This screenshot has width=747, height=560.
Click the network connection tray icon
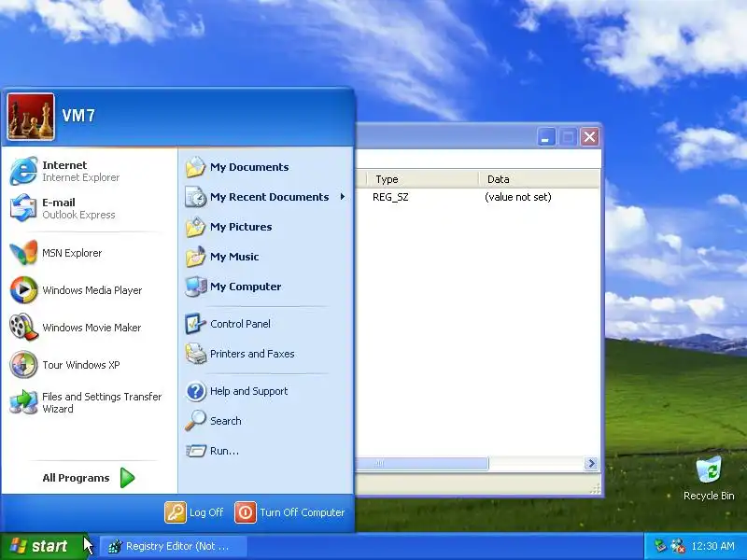tap(678, 546)
